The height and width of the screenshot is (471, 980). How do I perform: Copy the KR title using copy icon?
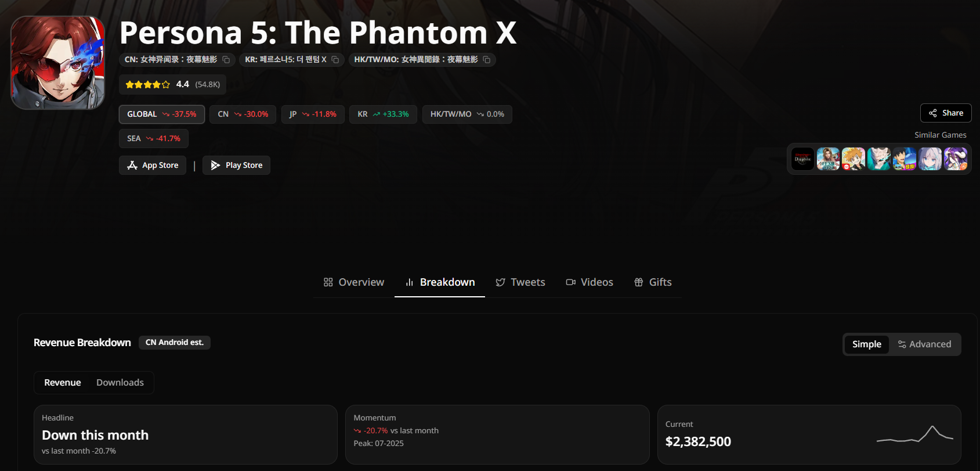coord(335,60)
